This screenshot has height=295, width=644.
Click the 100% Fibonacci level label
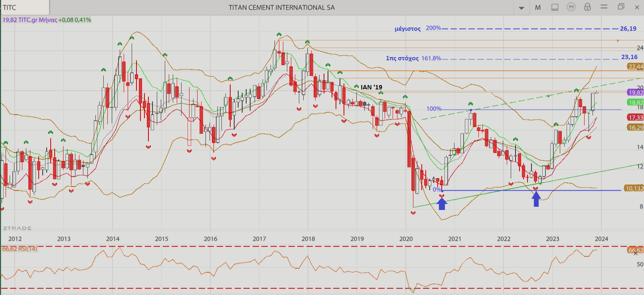(x=434, y=109)
